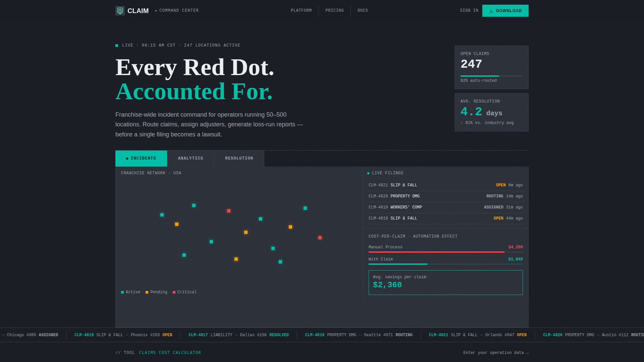644x362 pixels.
Task: Select the Incidents tab
Action: [x=141, y=158]
